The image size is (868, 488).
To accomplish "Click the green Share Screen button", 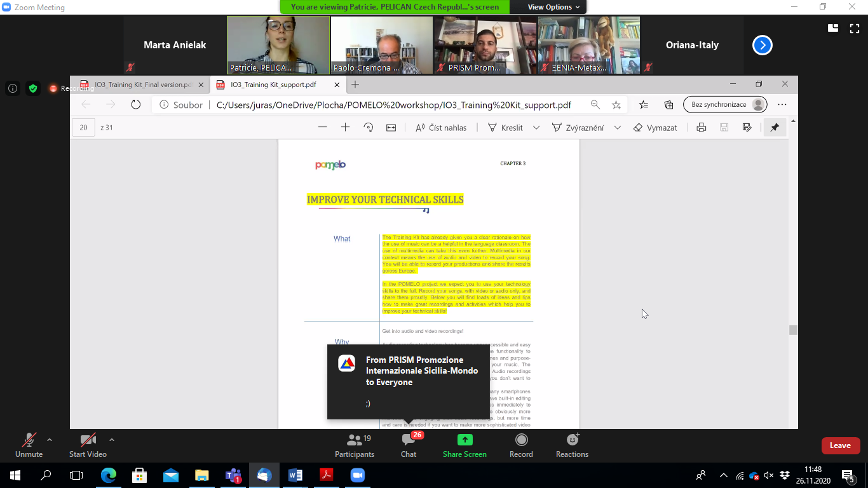I will tap(465, 445).
